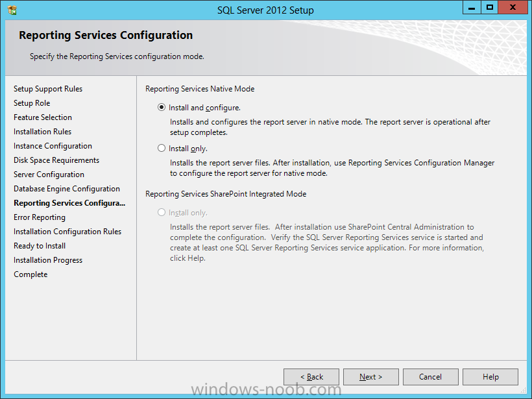
Task: Click Instance Configuration step
Action: [x=53, y=146]
